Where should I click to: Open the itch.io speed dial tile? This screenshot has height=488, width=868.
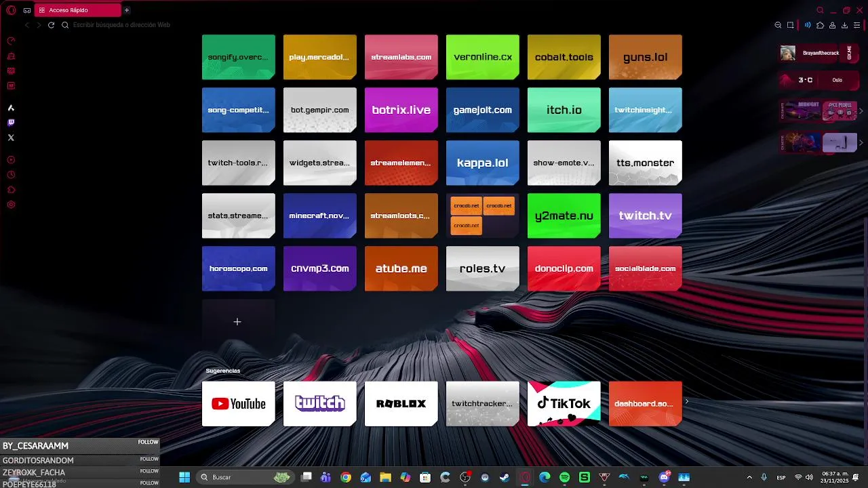point(564,110)
